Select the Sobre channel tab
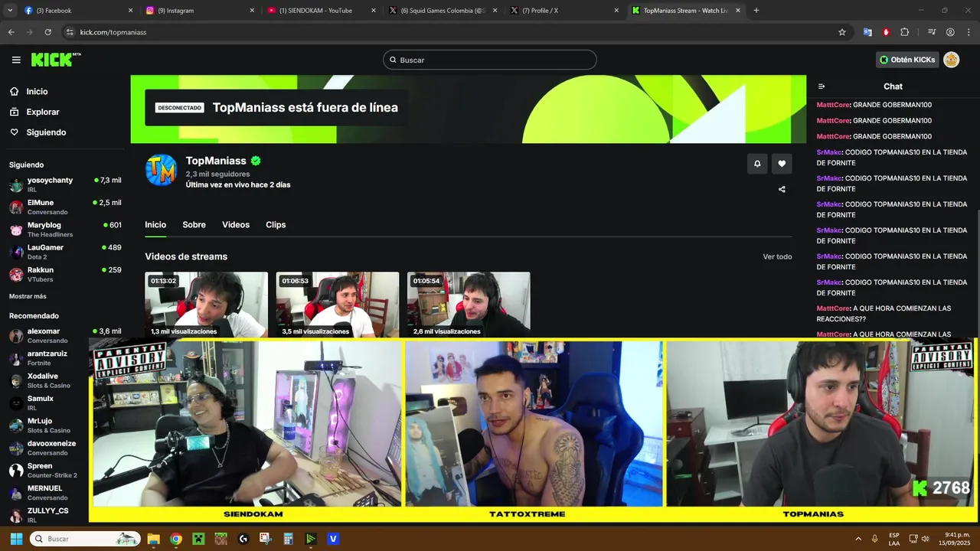 [194, 225]
